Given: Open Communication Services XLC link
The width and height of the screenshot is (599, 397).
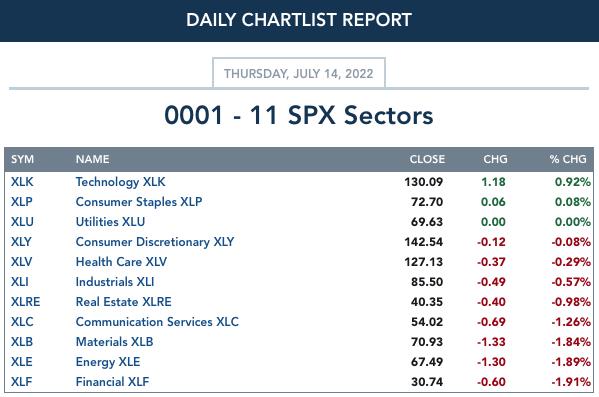Looking at the screenshot, I should tap(157, 322).
